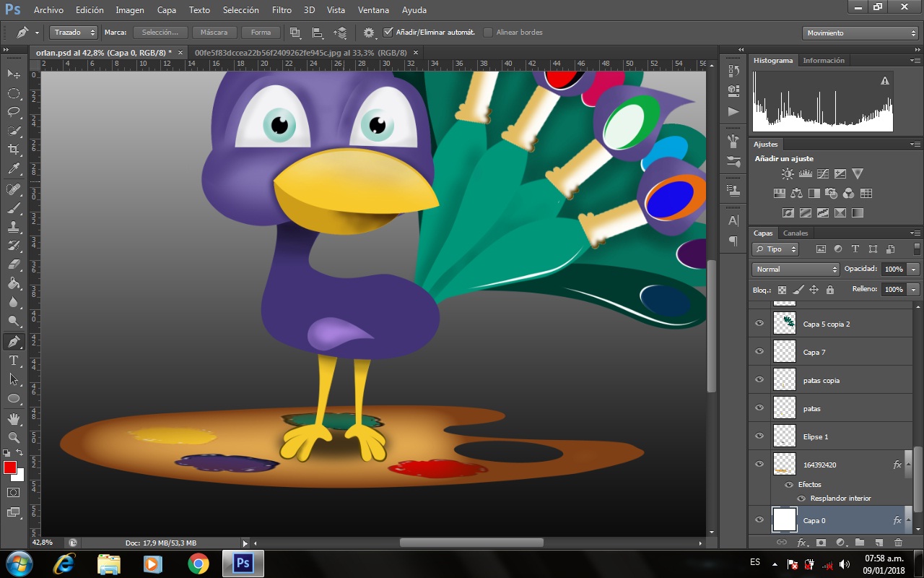
Task: Open path operations icon in options bar
Action: click(295, 33)
